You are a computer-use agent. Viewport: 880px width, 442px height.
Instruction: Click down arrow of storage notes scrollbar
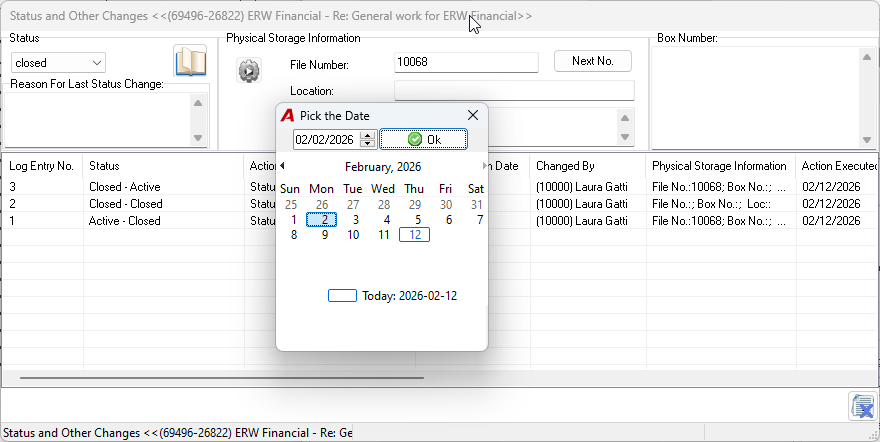625,137
